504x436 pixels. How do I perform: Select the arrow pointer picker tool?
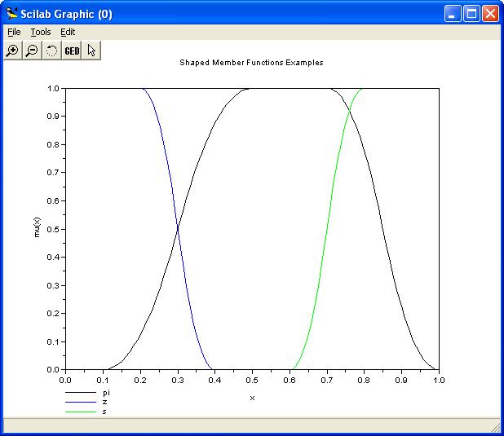coord(91,51)
